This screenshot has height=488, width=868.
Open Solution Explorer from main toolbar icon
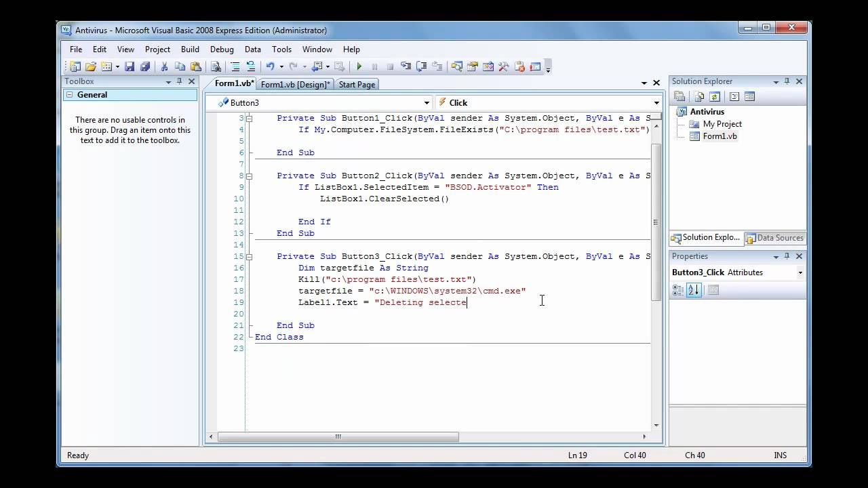(x=456, y=66)
